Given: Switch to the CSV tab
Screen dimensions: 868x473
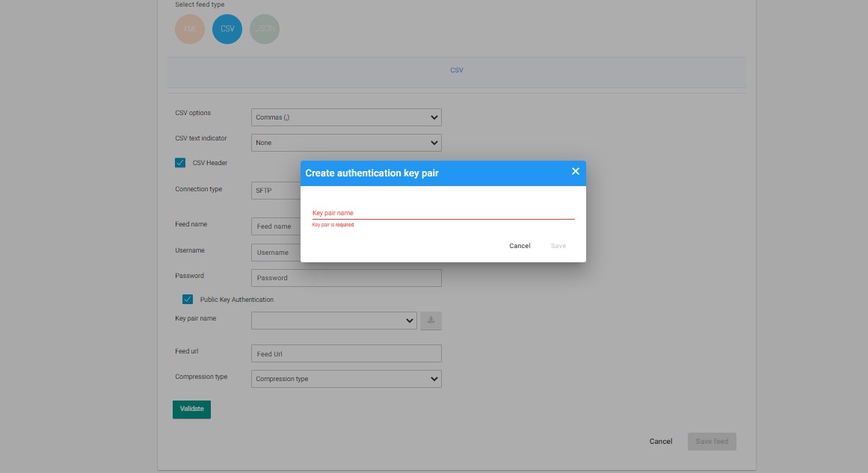Looking at the screenshot, I should 456,70.
